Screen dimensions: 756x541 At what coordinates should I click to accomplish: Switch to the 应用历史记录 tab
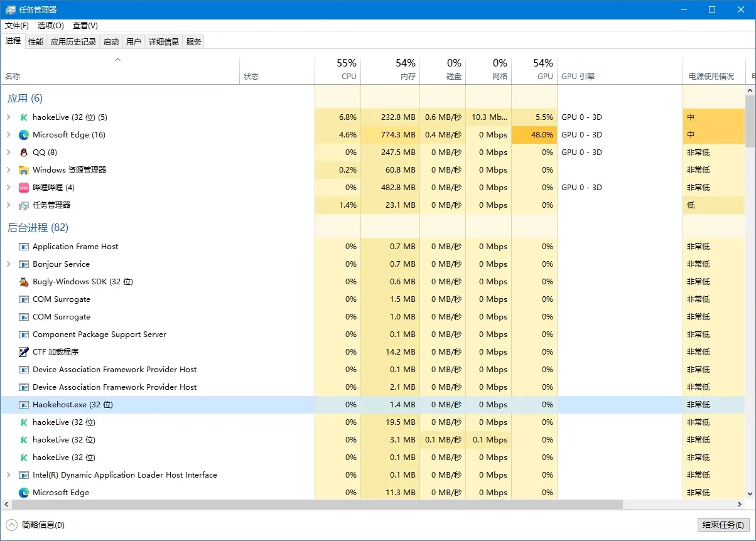pyautogui.click(x=73, y=41)
